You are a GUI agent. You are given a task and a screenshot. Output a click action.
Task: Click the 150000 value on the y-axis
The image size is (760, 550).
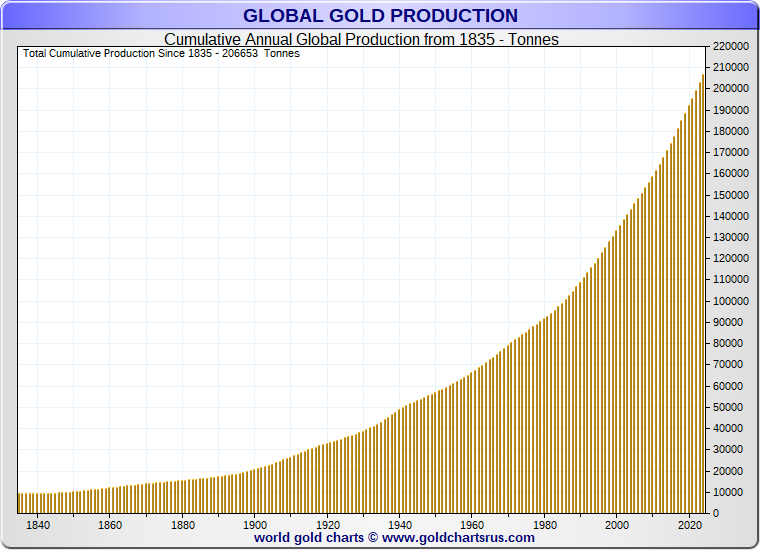click(729, 195)
